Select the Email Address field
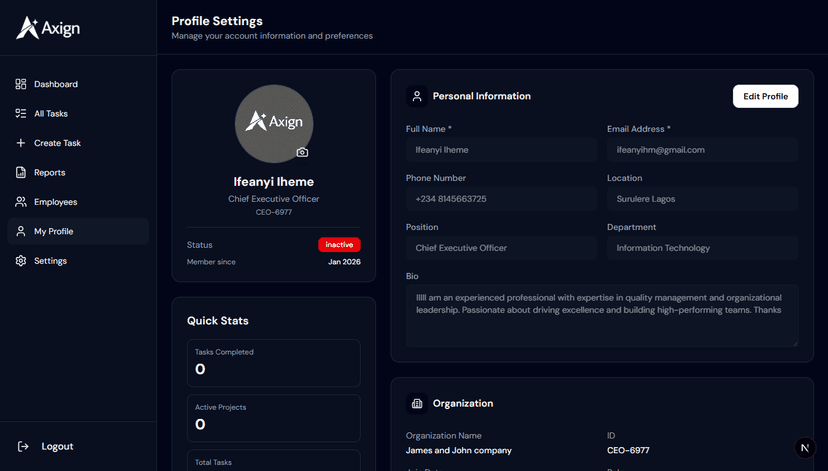Image resolution: width=828 pixels, height=471 pixels. click(x=702, y=150)
